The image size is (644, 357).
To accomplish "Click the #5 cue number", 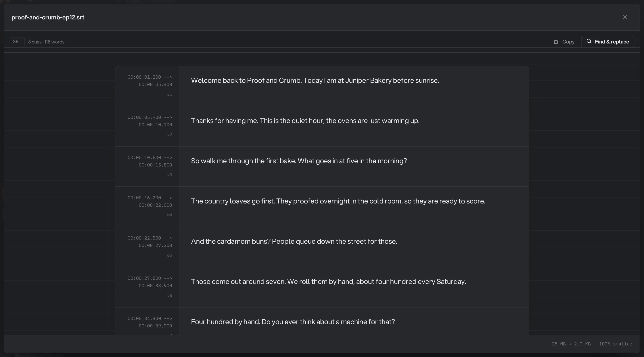I will click(170, 255).
